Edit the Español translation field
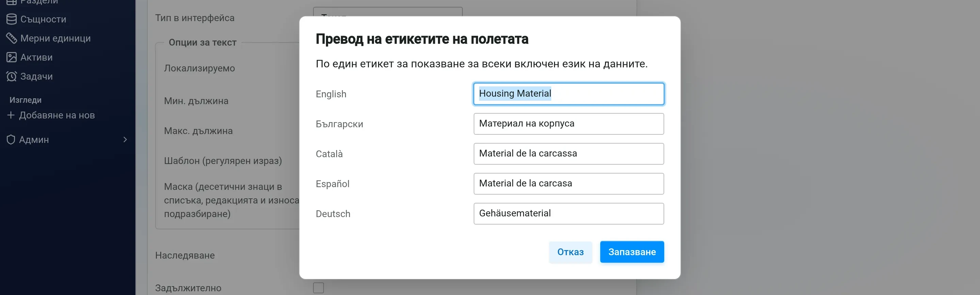980x295 pixels. [569, 183]
